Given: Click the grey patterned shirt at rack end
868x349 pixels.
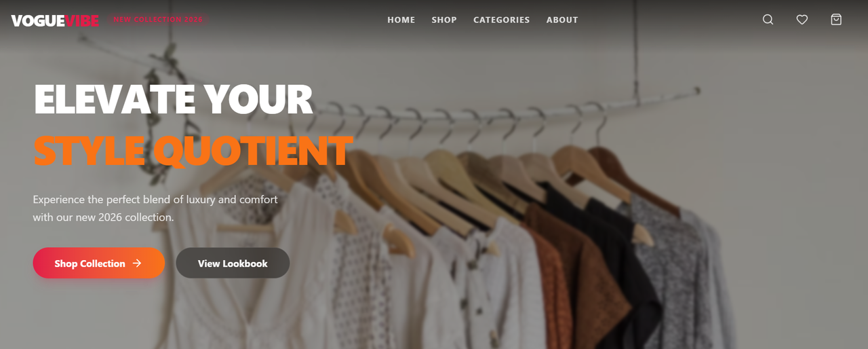Looking at the screenshot, I should 685,272.
